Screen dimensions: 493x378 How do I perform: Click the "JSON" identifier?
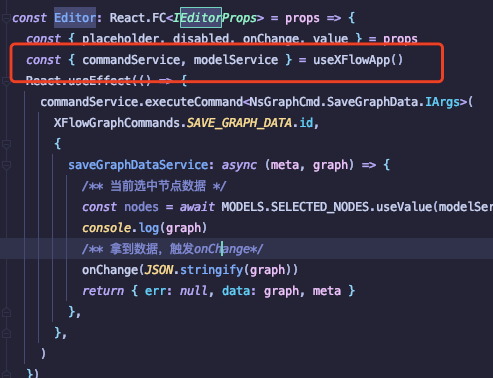[159, 270]
